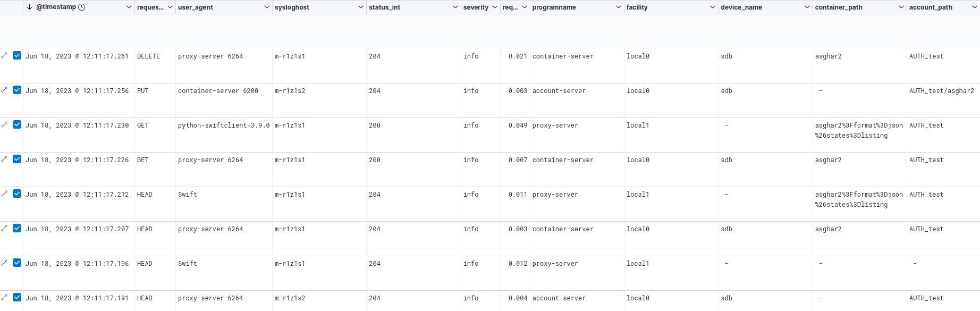Expand the 12:11:17.226 GET row

point(4,159)
